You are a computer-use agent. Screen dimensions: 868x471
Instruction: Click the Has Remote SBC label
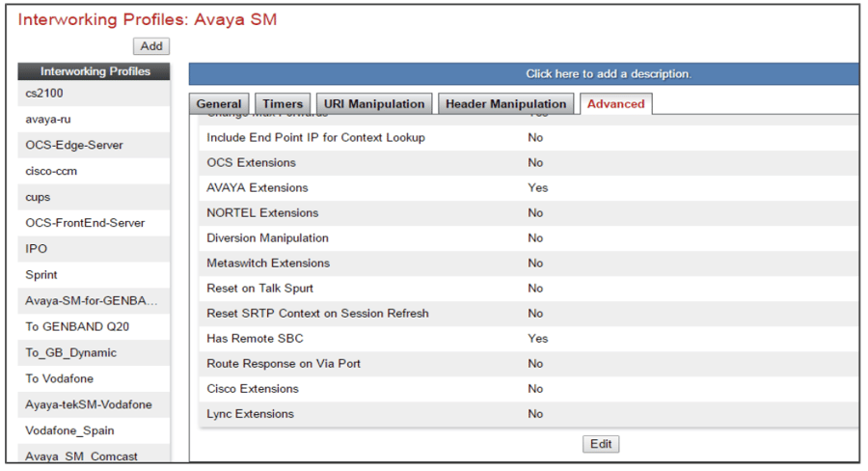pos(255,339)
